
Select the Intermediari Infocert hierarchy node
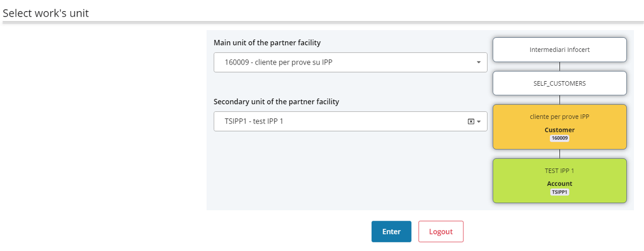click(x=559, y=49)
